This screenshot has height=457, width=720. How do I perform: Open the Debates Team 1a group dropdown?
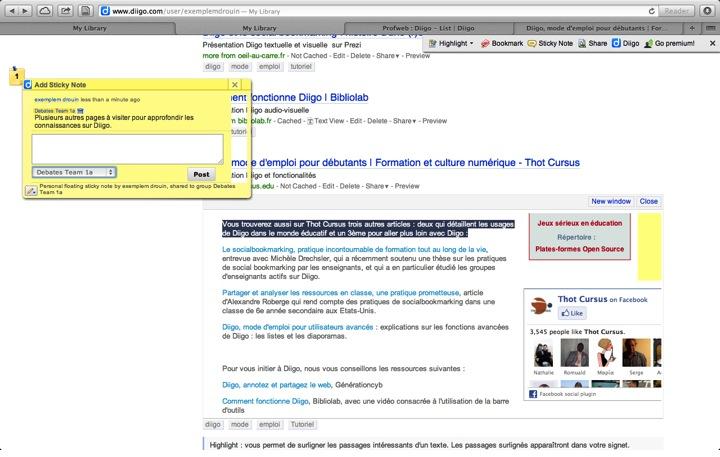[x=74, y=172]
